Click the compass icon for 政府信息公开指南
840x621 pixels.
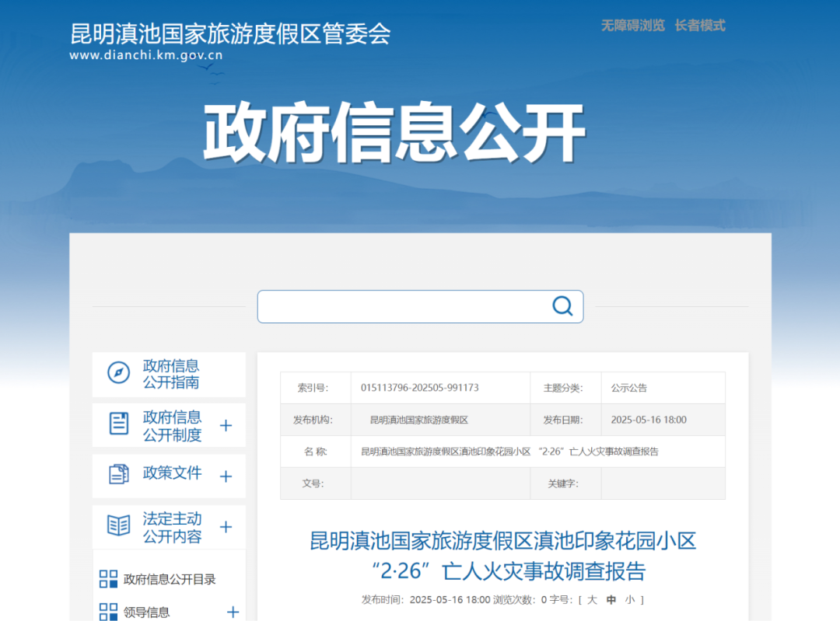[118, 373]
